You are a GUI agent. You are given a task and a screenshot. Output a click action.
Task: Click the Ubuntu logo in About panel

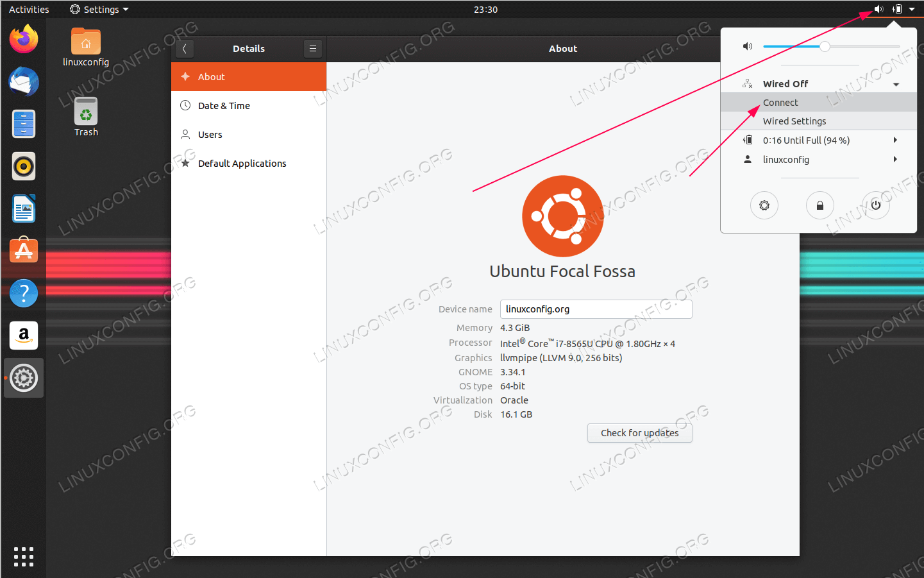coord(563,216)
